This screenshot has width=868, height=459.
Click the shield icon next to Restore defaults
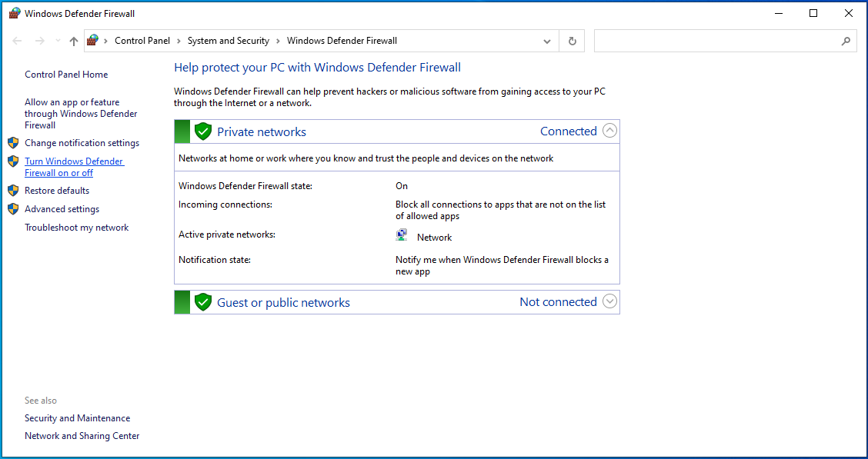click(x=13, y=190)
